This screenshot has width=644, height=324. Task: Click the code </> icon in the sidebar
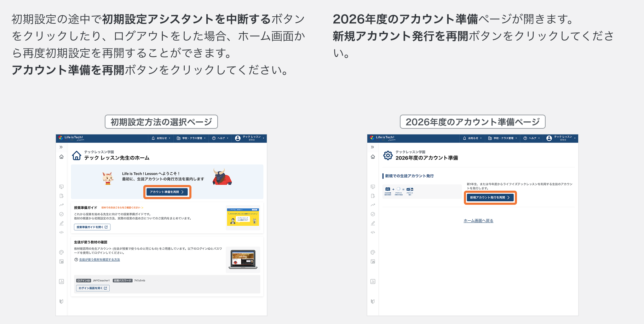pyautogui.click(x=61, y=232)
